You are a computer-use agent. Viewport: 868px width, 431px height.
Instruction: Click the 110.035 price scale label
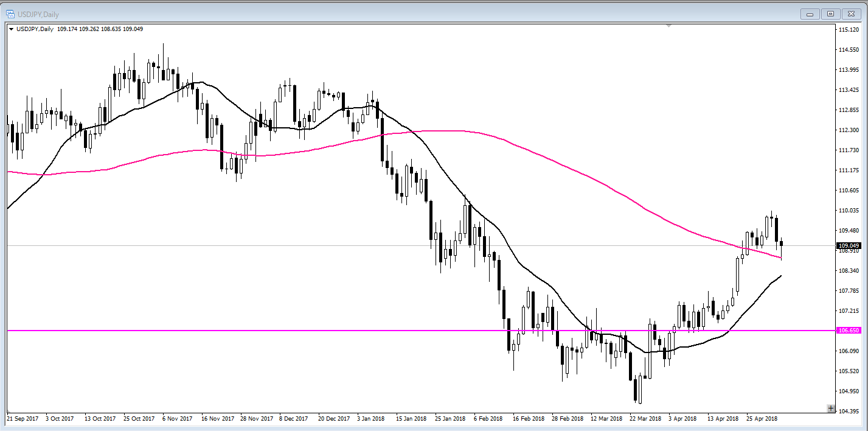(x=848, y=210)
